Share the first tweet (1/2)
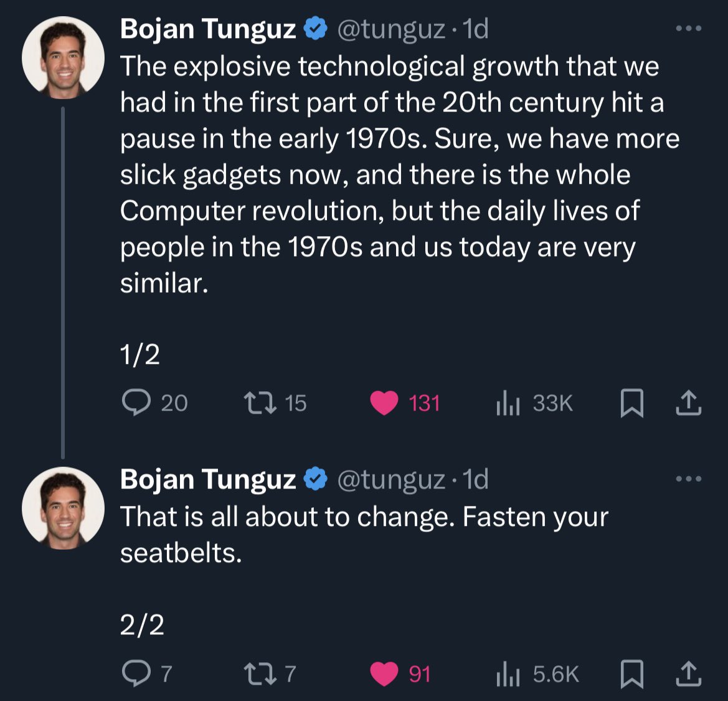Viewport: 728px width, 701px height. point(689,403)
